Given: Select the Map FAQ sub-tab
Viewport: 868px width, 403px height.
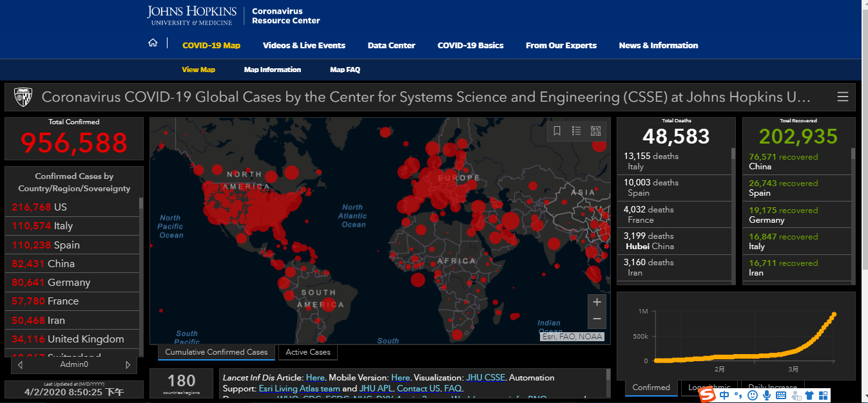Looking at the screenshot, I should click(x=345, y=70).
